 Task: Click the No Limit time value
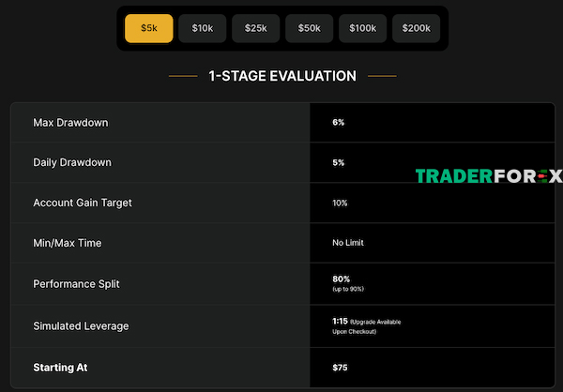[x=348, y=243]
